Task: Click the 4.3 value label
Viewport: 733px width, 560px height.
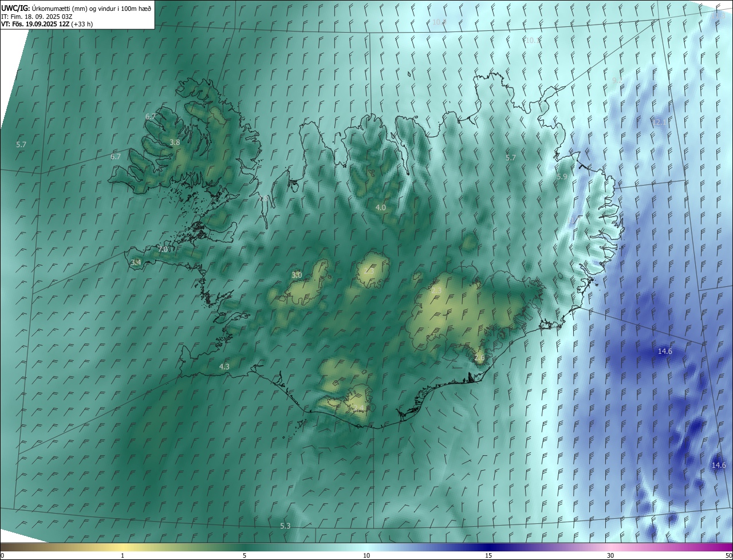Action: (224, 366)
